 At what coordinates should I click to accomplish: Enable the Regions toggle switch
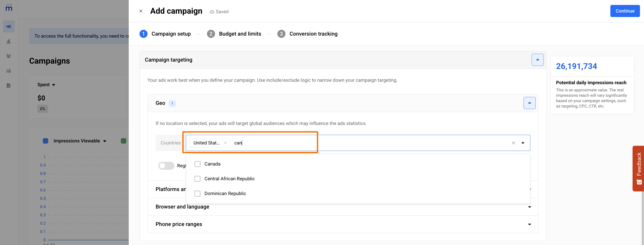[166, 165]
